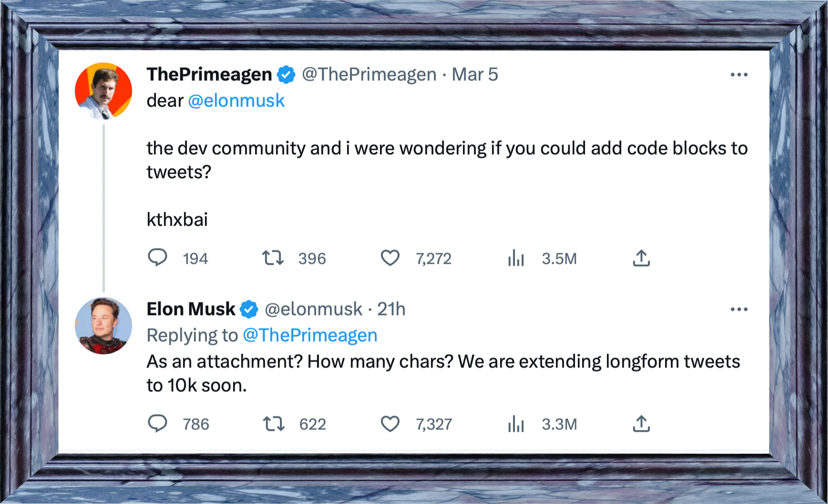This screenshot has width=828, height=504.
Task: Share Elon Musk's reply tweet
Action: click(641, 423)
